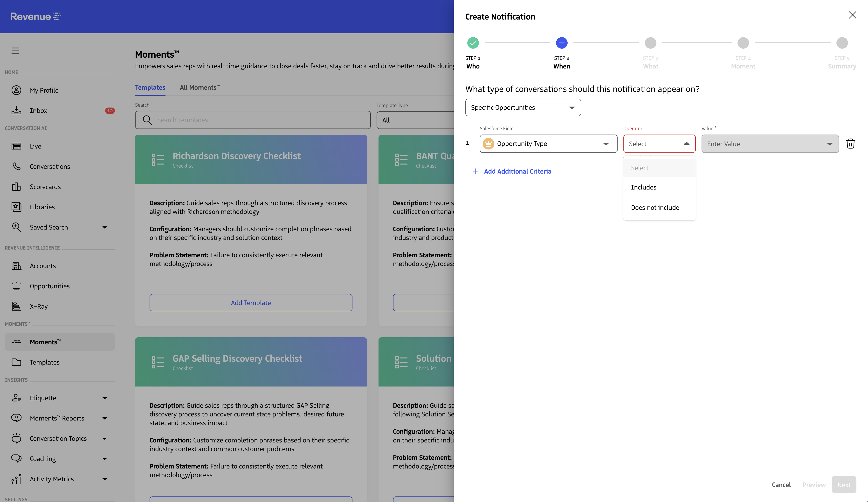The height and width of the screenshot is (502, 868).
Task: Click the My Profile icon
Action: (x=16, y=90)
